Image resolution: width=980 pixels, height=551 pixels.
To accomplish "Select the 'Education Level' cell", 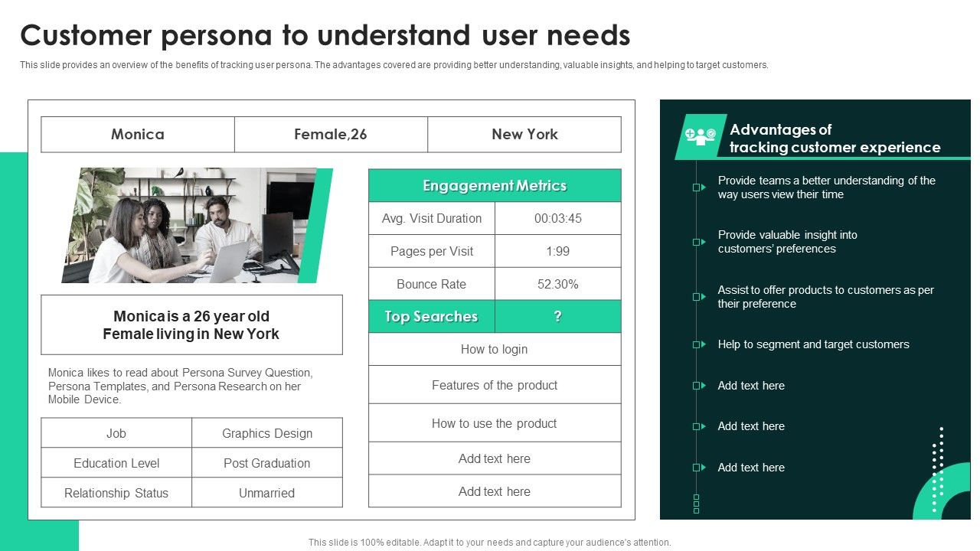I will tap(116, 463).
